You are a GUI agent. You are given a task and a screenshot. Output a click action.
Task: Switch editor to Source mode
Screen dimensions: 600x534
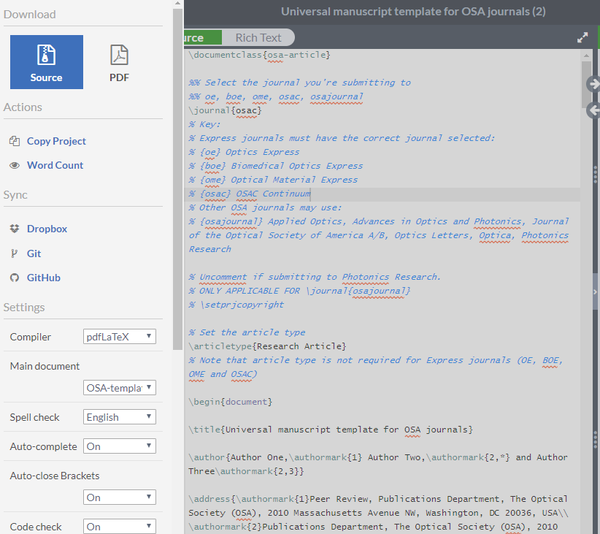(202, 37)
